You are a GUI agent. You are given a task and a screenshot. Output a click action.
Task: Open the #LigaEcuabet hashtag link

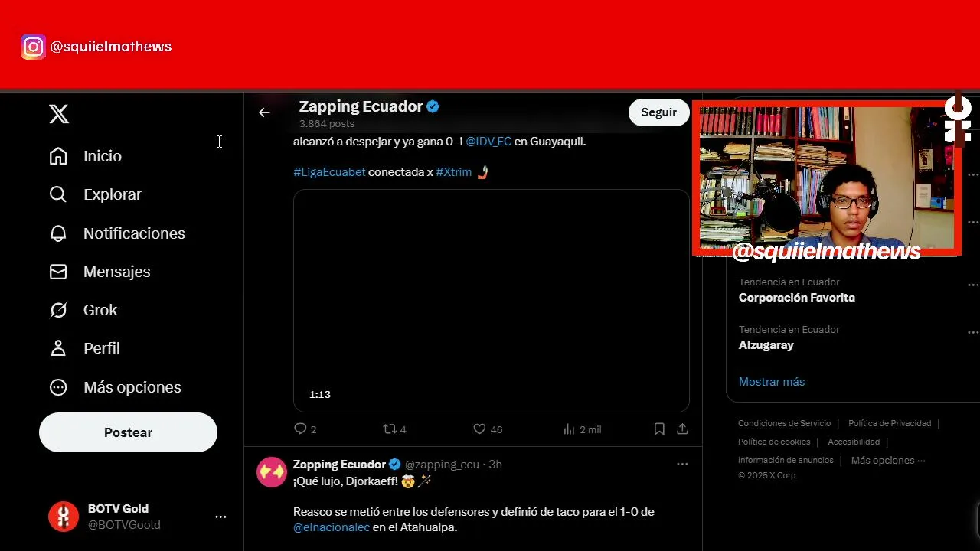click(329, 172)
